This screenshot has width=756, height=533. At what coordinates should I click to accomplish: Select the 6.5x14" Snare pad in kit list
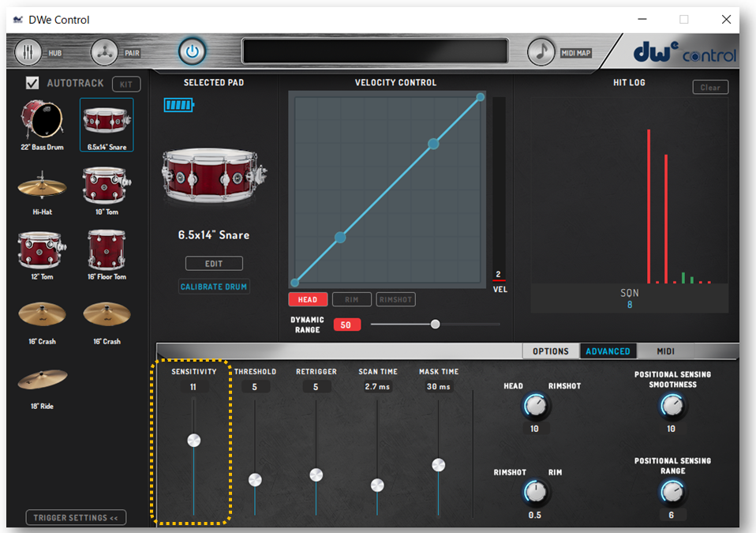(107, 125)
